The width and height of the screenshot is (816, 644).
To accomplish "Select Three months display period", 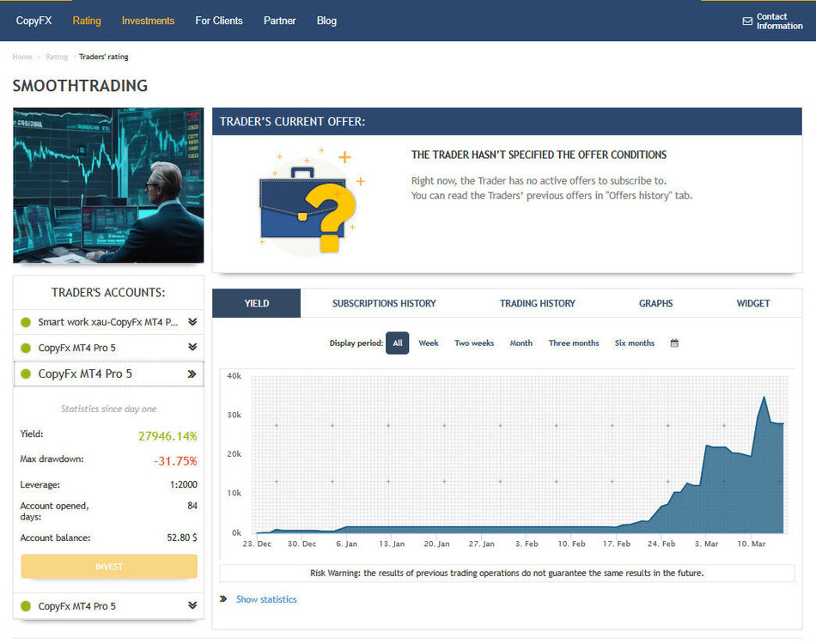I will tap(574, 343).
